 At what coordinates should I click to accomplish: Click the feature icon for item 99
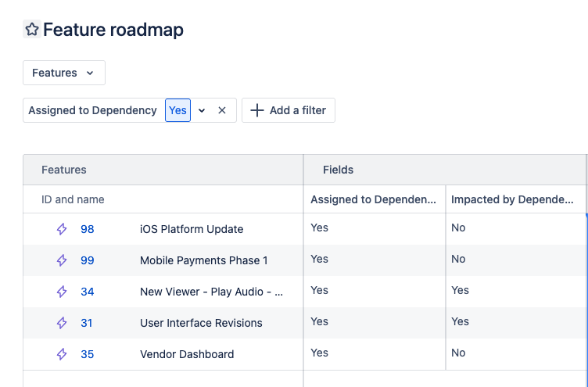click(x=62, y=260)
